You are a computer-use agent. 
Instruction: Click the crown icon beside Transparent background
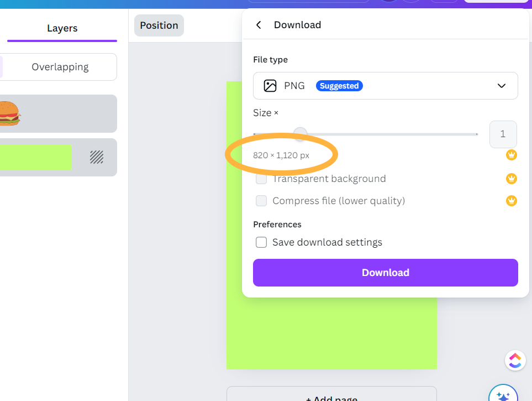point(512,179)
